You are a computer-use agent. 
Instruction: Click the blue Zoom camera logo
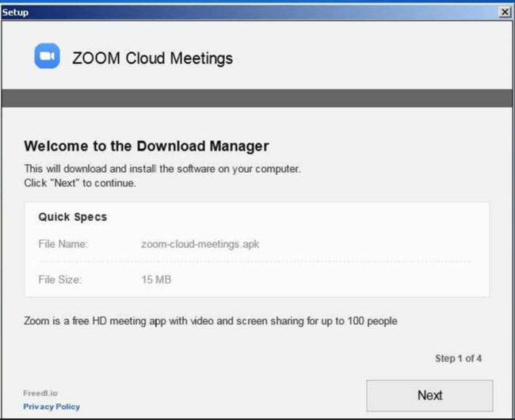(x=47, y=57)
